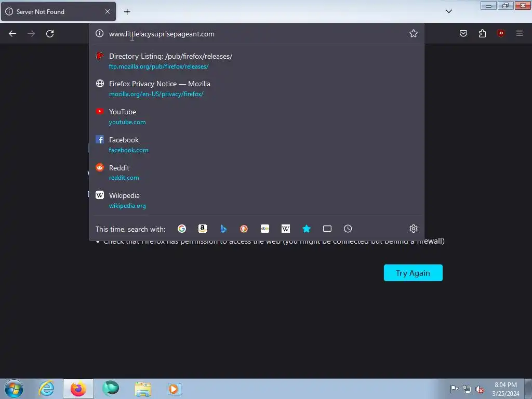Open the network tray icon
Viewport: 532px width, 399px height.
[x=467, y=389]
